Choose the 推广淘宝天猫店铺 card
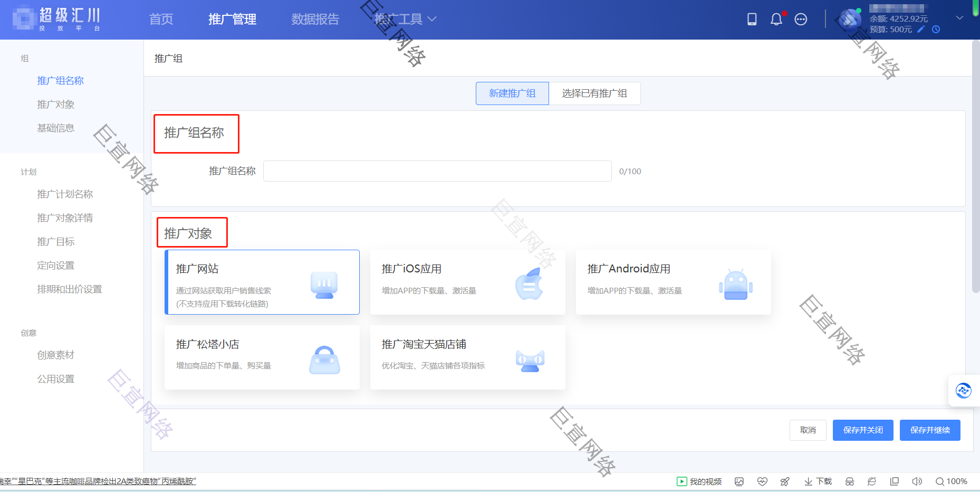Image resolution: width=980 pixels, height=492 pixels. coord(468,357)
